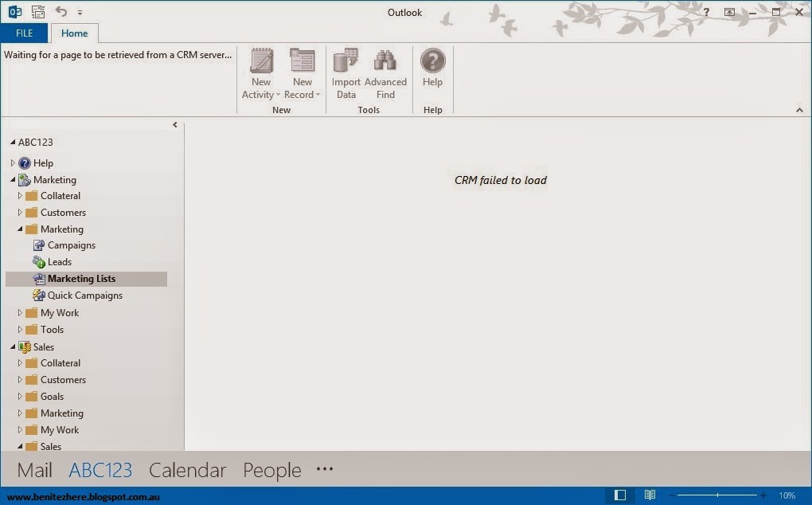Viewport: 812px width, 505px height.
Task: Switch to Mail in navigation bar
Action: pos(35,470)
